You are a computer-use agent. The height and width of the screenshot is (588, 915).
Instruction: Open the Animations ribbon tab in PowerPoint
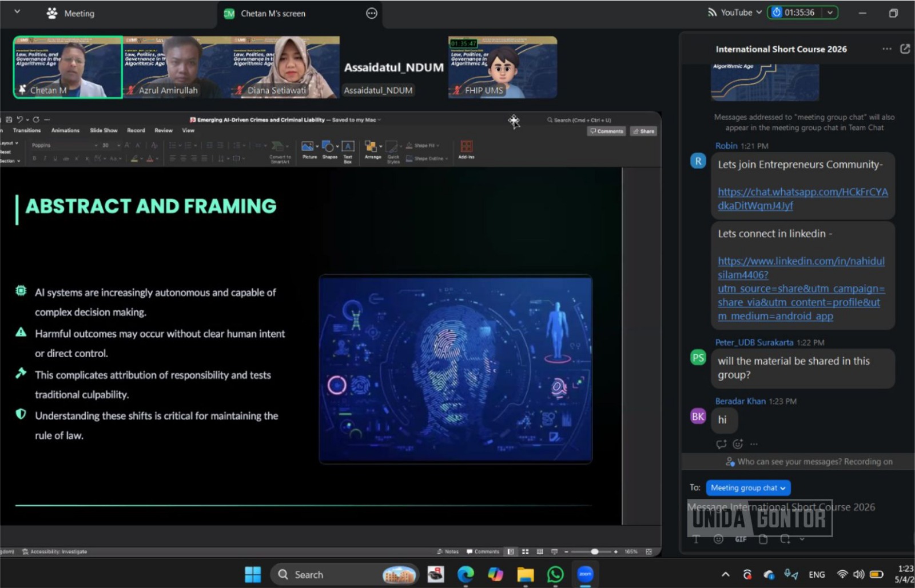pos(65,130)
